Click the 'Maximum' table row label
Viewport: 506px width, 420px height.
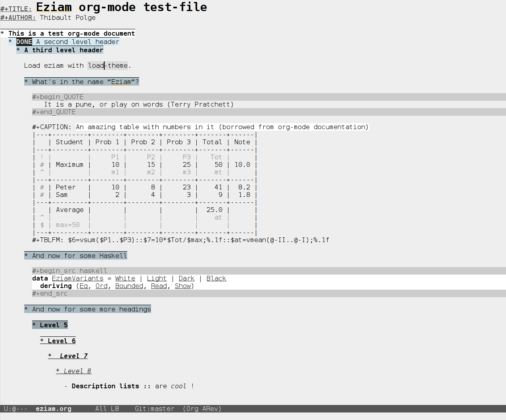pos(69,165)
